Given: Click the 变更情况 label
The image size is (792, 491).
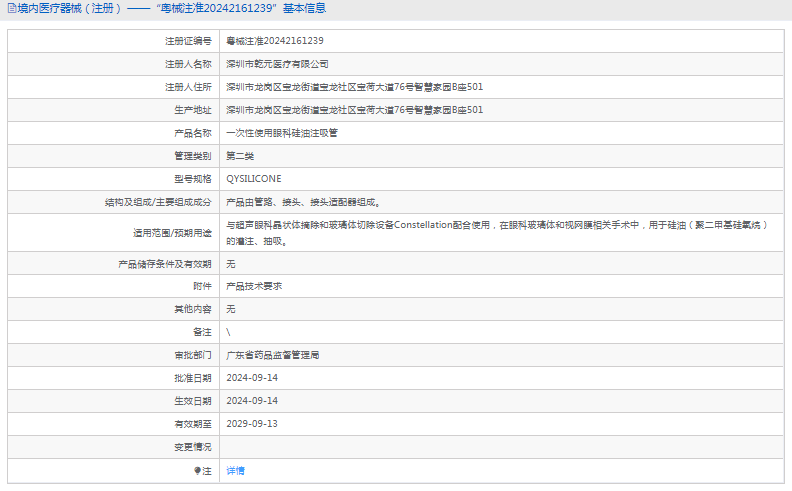Looking at the screenshot, I should pos(193,447).
